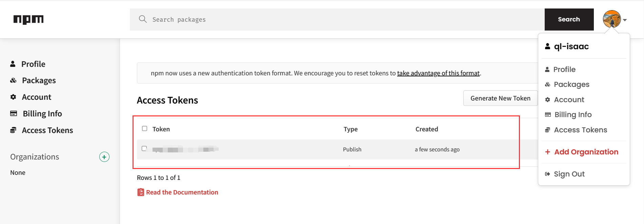Click dropdown menu Profile person icon

547,69
